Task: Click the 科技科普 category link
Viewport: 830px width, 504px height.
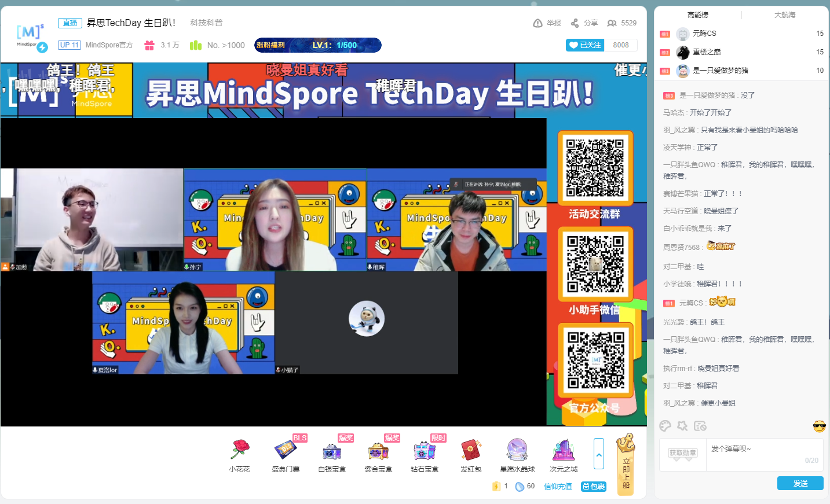Action: [x=206, y=23]
